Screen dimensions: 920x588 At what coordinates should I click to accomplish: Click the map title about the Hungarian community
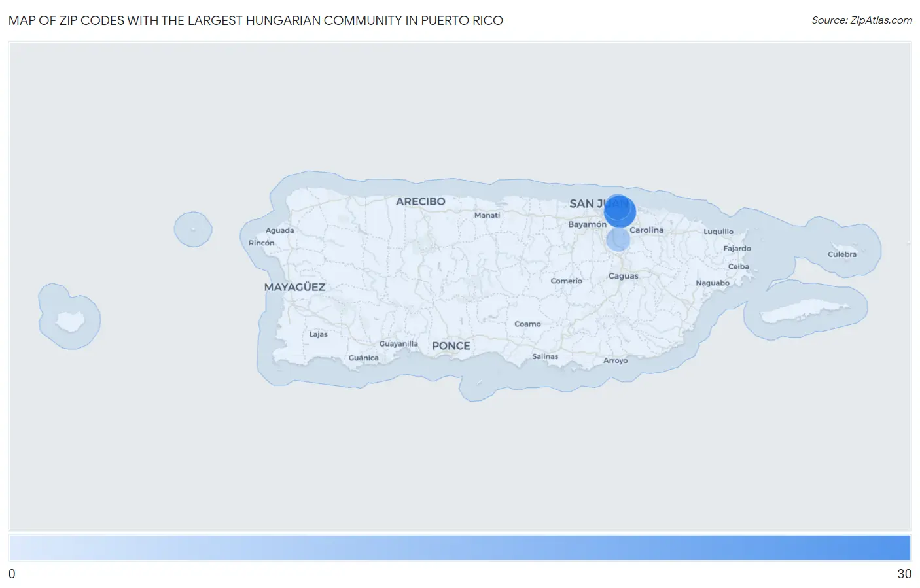pyautogui.click(x=256, y=20)
